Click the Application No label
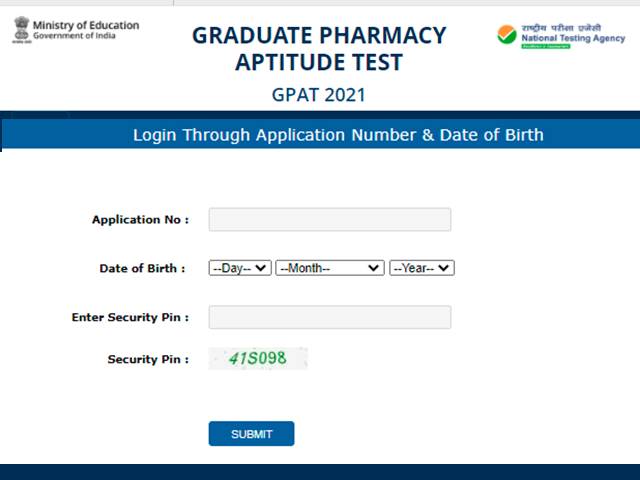640x480 pixels. (x=140, y=220)
